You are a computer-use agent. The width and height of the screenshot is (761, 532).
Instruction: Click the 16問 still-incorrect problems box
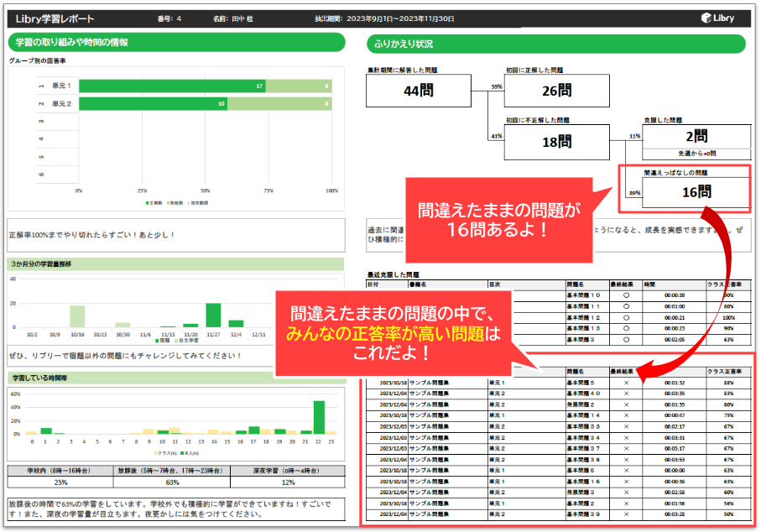tap(695, 193)
